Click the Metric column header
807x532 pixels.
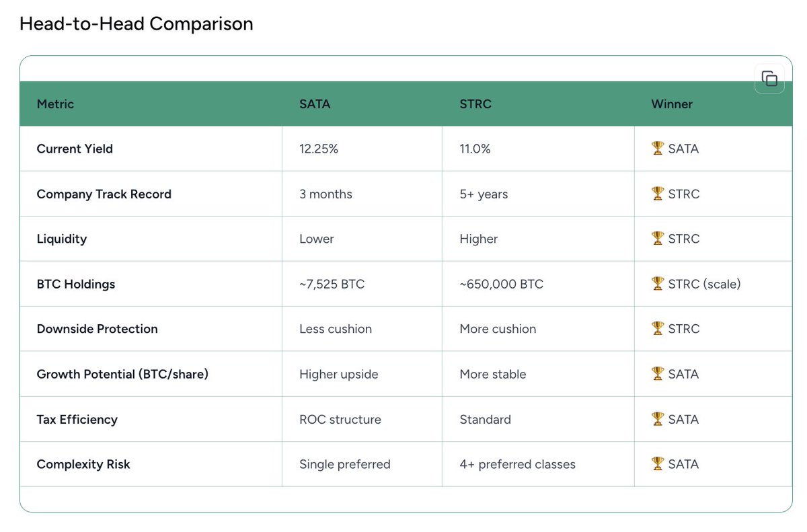pos(55,104)
